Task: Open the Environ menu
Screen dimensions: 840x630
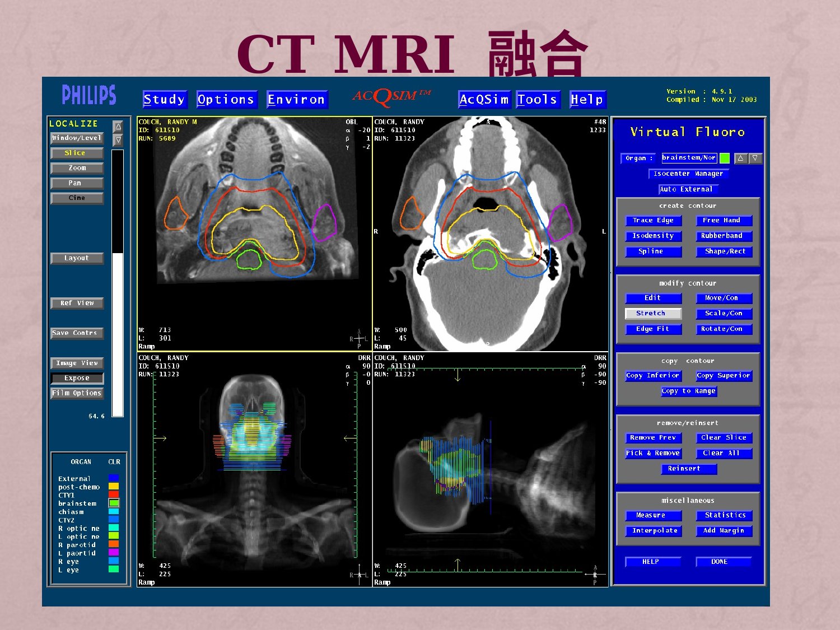Action: [297, 99]
